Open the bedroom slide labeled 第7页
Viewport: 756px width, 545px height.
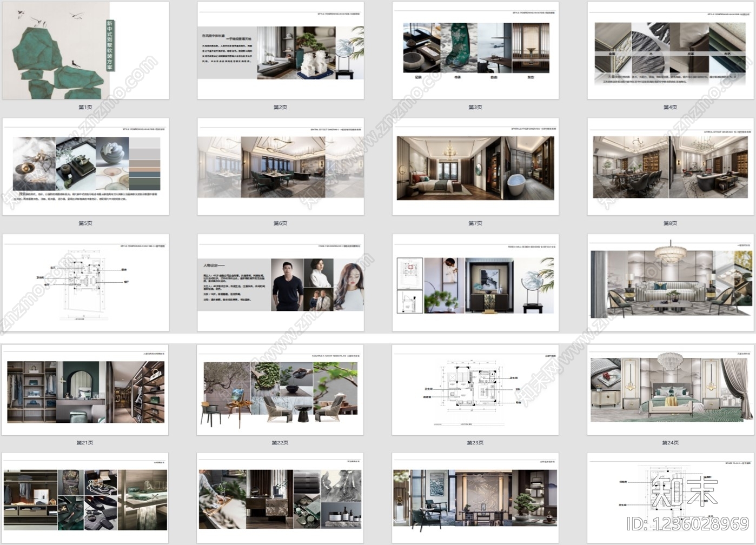tap(475, 167)
